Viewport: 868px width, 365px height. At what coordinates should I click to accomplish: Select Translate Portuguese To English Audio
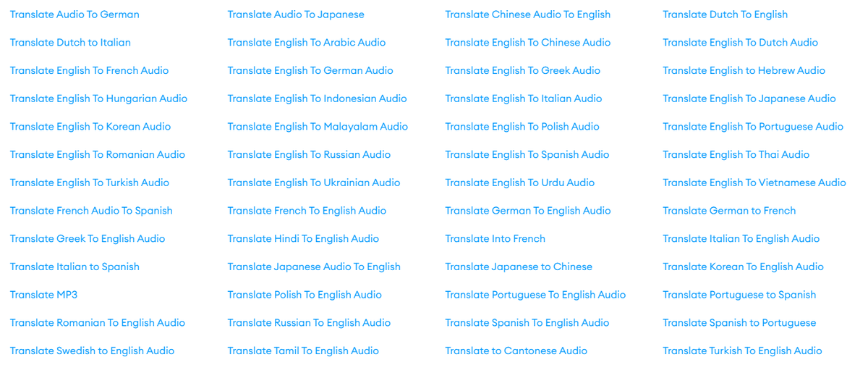point(535,295)
